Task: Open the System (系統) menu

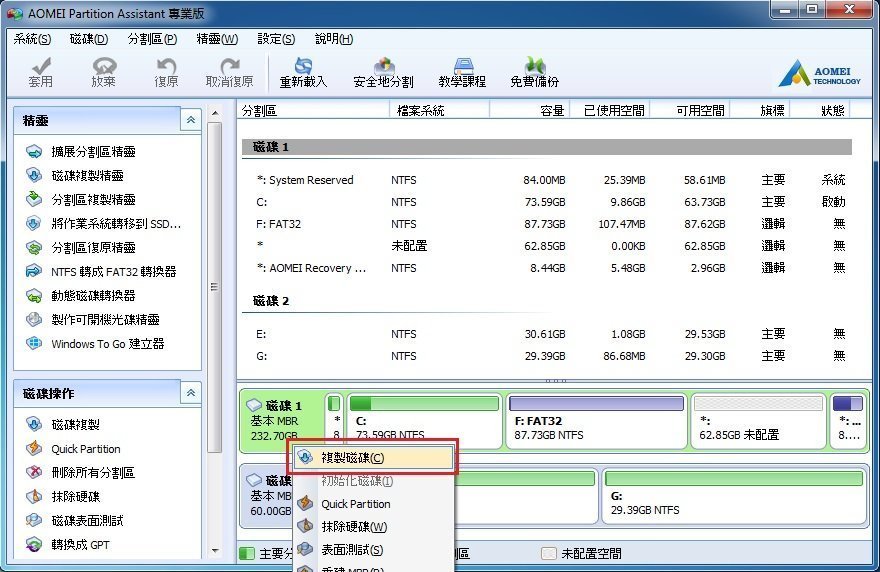Action: (32, 39)
